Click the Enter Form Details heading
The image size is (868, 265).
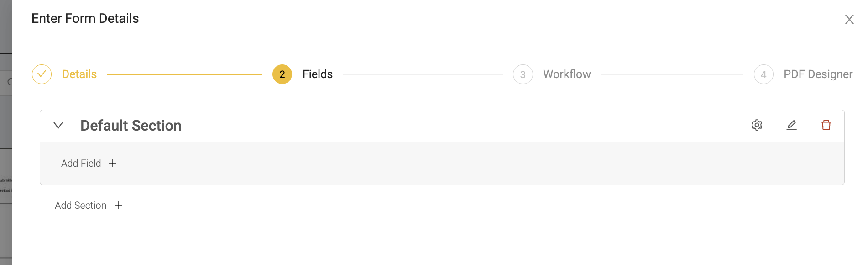85,18
